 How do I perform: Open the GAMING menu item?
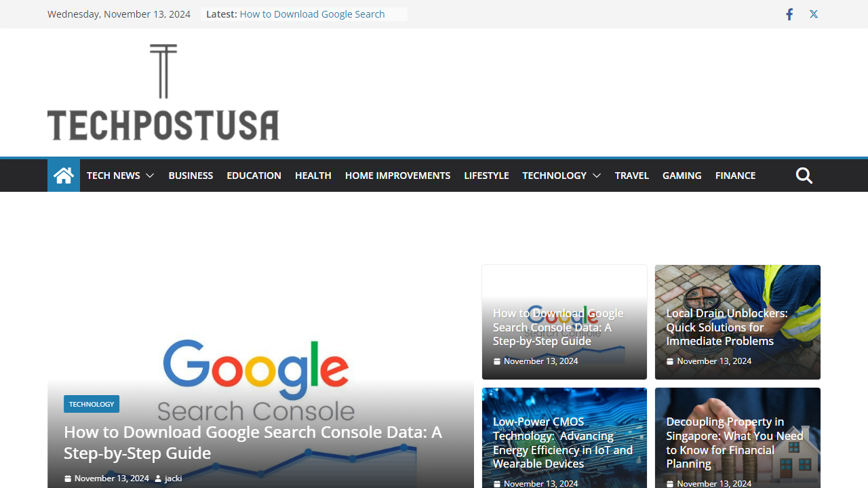pyautogui.click(x=682, y=175)
